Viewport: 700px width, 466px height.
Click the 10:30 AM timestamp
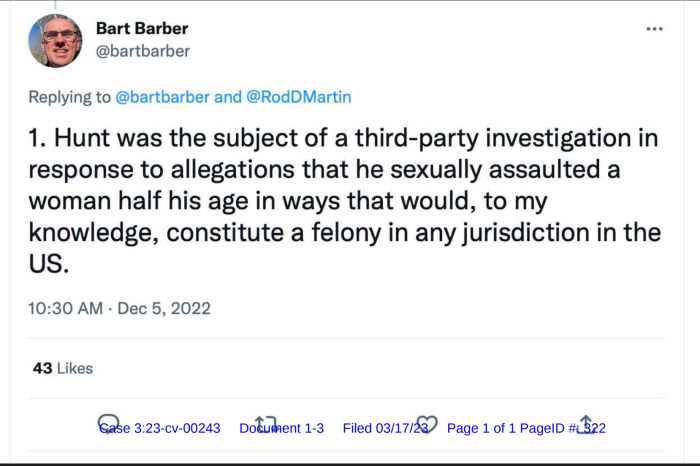click(65, 308)
